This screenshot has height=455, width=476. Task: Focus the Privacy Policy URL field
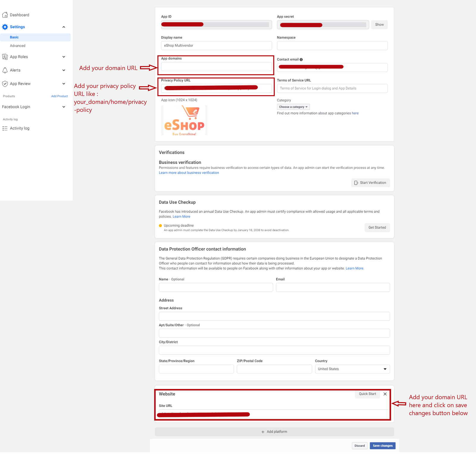point(216,88)
